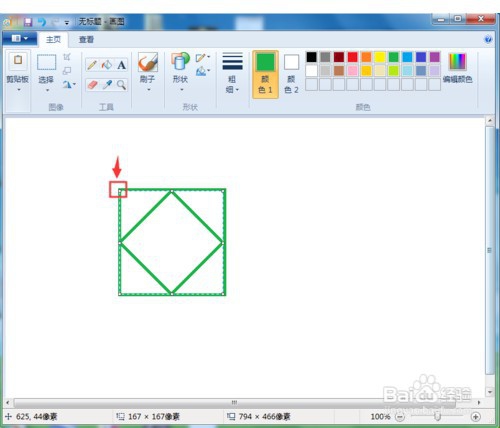
Task: Pick the green swatch in the palette row
Action: coord(394,57)
